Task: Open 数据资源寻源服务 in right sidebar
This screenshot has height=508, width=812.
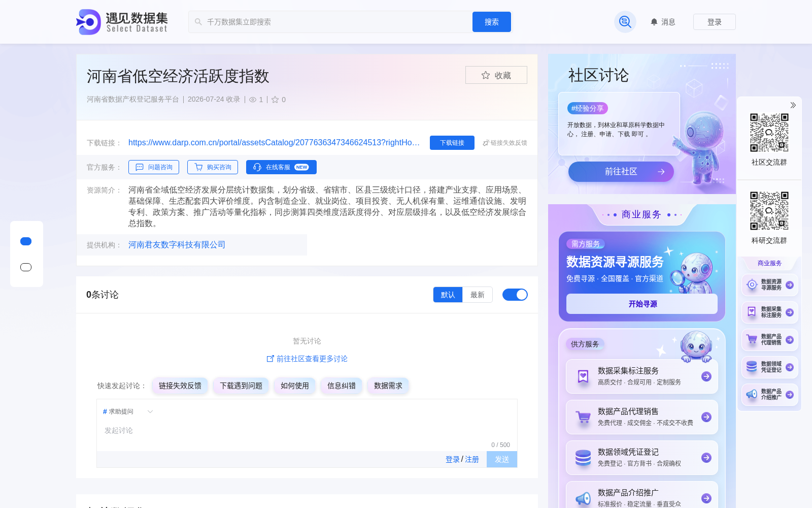Action: click(770, 285)
